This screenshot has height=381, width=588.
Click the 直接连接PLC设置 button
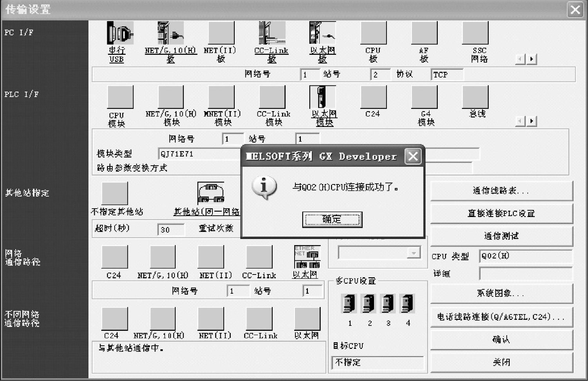click(x=502, y=213)
